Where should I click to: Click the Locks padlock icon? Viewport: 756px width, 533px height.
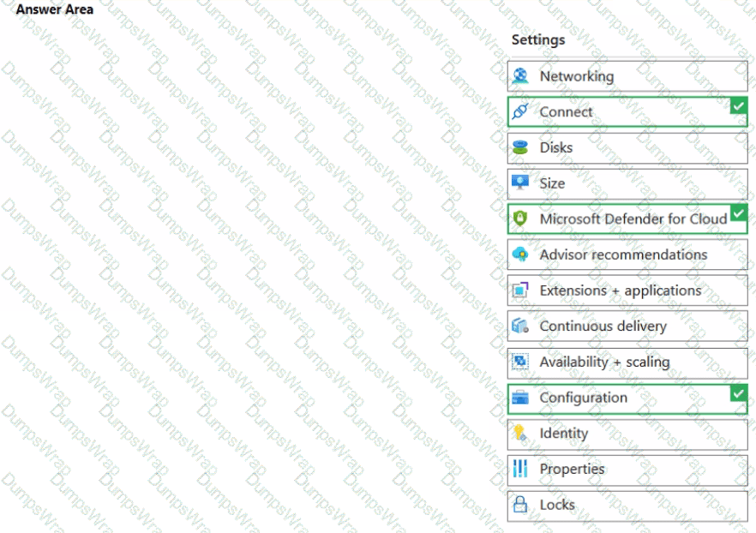click(520, 505)
